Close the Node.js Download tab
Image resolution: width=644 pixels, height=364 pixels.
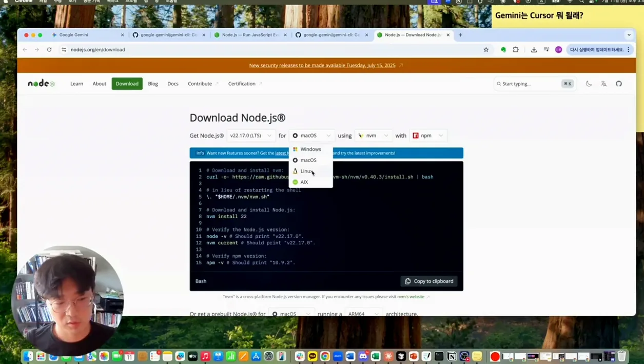coord(448,35)
